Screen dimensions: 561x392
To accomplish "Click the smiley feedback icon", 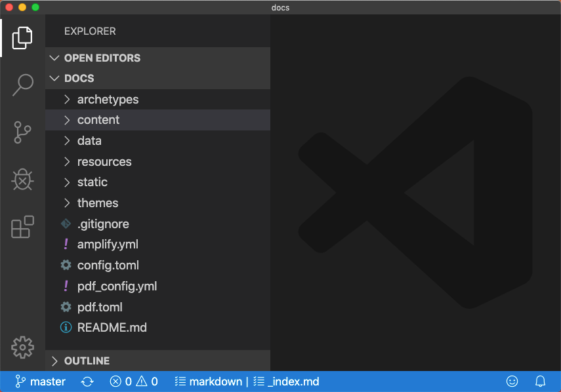I will click(512, 382).
